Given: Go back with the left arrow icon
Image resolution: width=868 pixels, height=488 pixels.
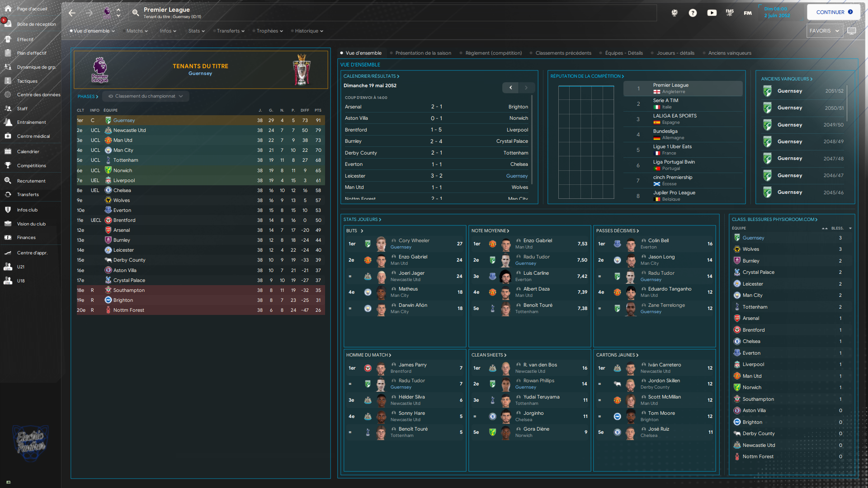Looking at the screenshot, I should (72, 13).
